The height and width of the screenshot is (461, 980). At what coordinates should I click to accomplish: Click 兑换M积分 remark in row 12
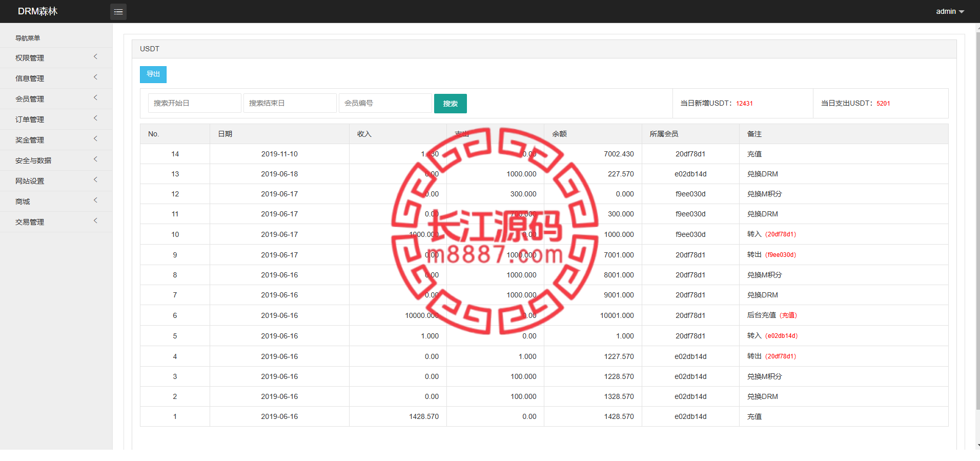click(x=765, y=194)
